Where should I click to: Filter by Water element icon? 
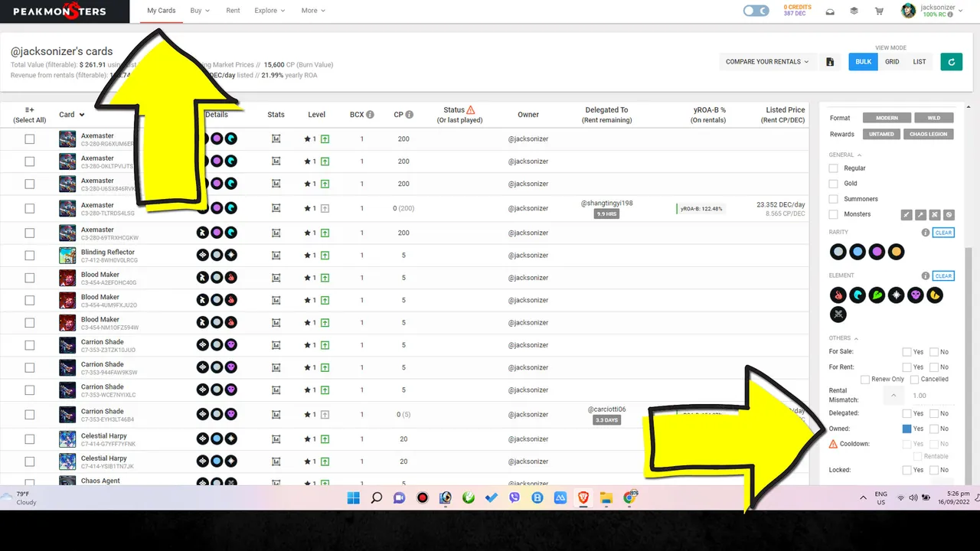click(857, 295)
